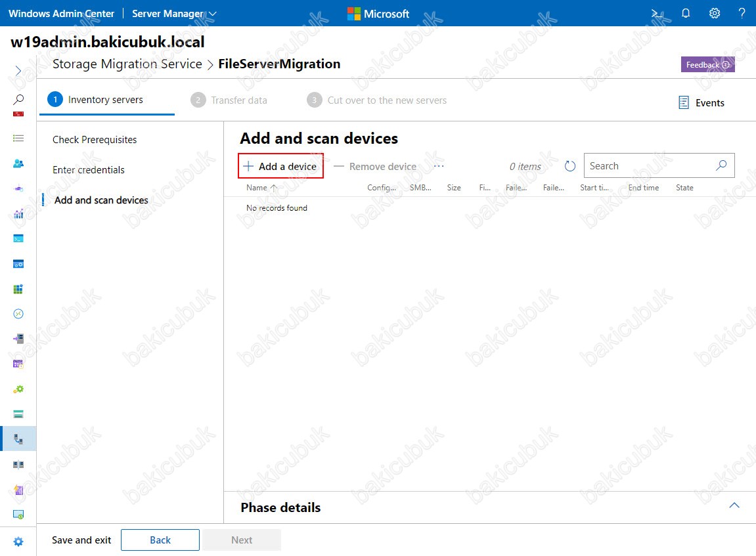This screenshot has height=556, width=756.
Task: Open the Registry tool in sidebar
Action: (x=18, y=289)
